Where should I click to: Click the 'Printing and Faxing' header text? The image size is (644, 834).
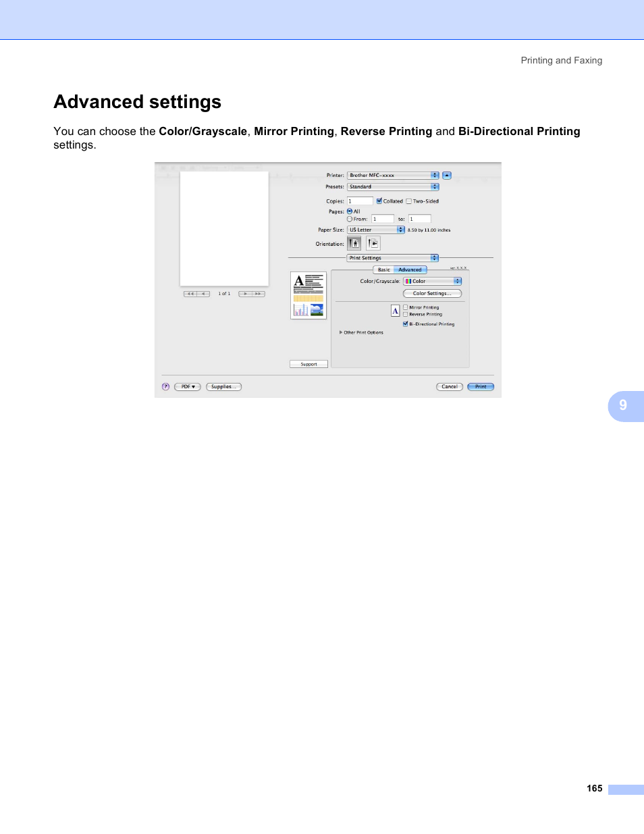coord(562,60)
